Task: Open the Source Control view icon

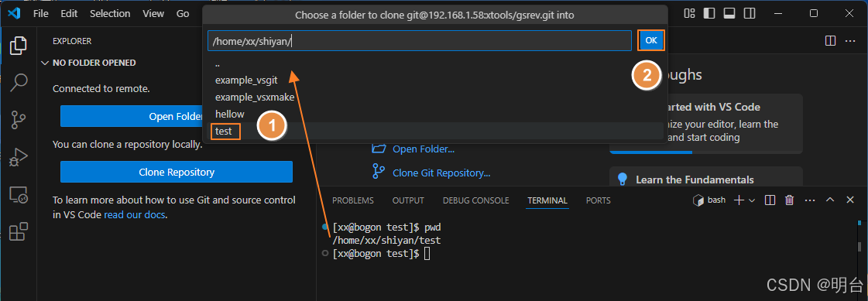Action: (19, 119)
